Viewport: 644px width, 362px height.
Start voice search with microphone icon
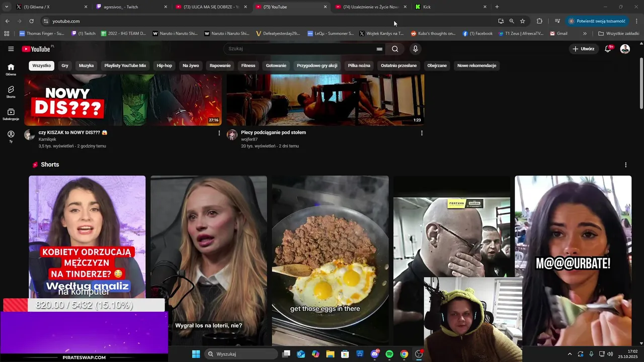click(x=415, y=49)
